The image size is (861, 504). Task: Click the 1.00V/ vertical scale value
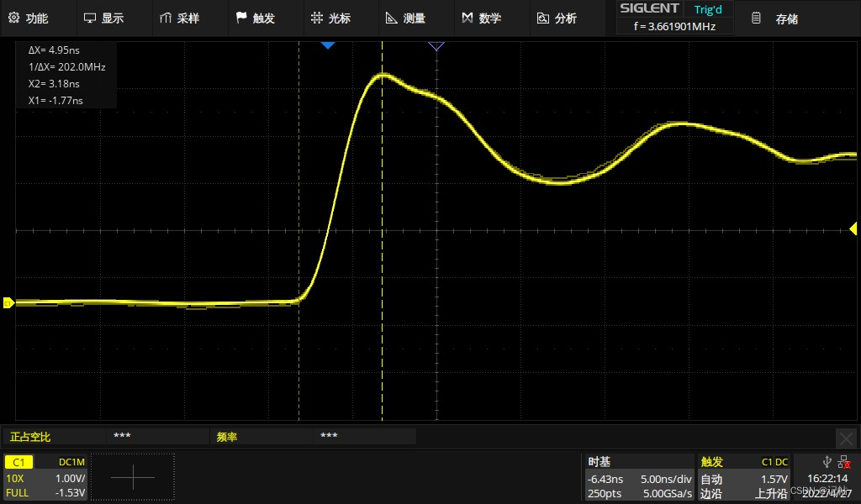(x=71, y=478)
